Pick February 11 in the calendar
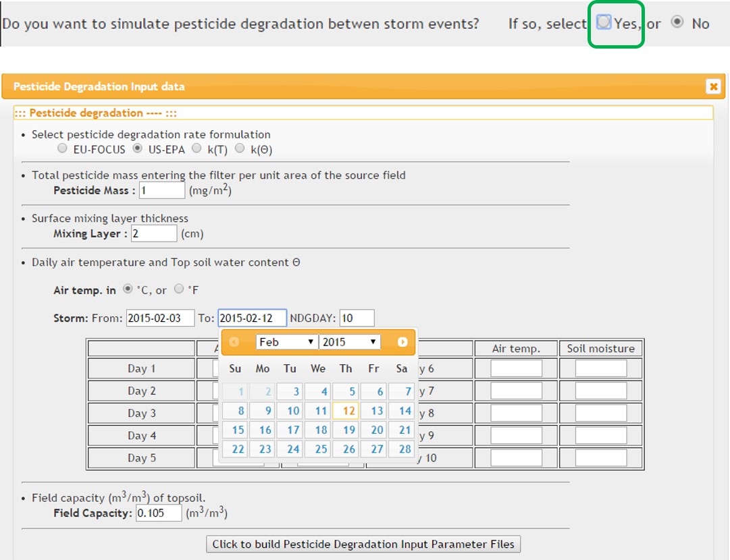Viewport: 730px width, 560px height. coord(318,411)
